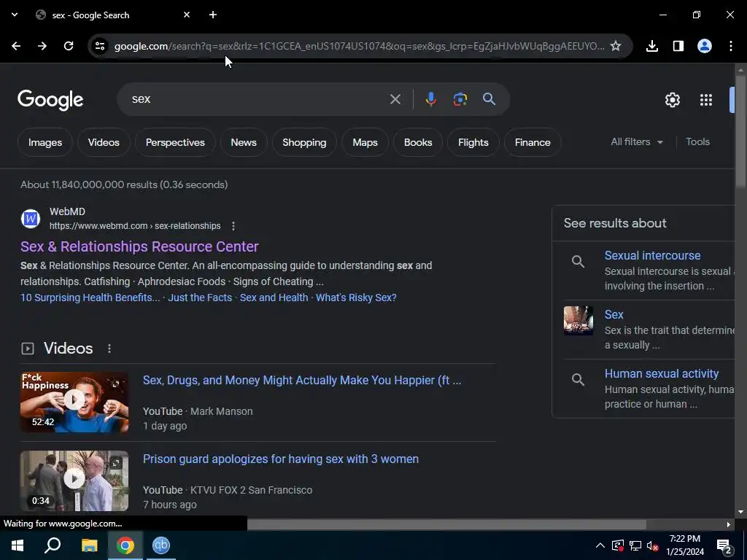Click the horizontal page scrollbar
This screenshot has height=560, width=747.
click(447, 524)
